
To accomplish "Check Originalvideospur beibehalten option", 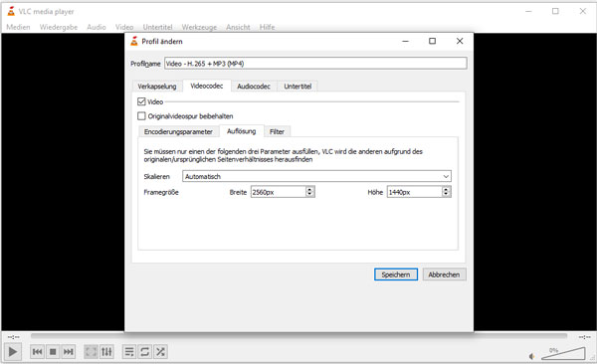I will (x=141, y=115).
